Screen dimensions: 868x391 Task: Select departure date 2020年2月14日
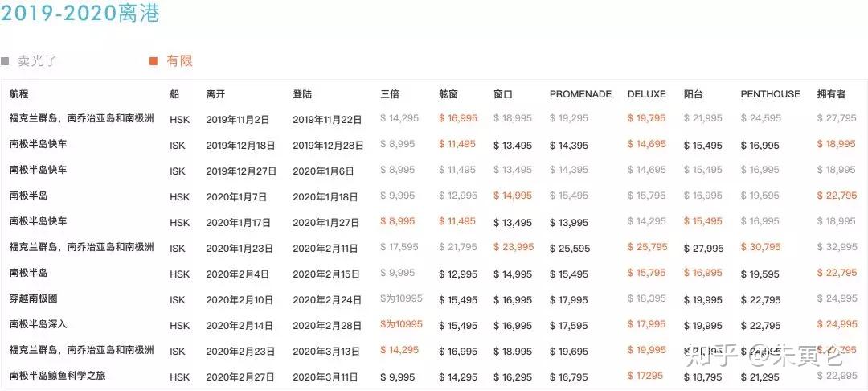(240, 326)
